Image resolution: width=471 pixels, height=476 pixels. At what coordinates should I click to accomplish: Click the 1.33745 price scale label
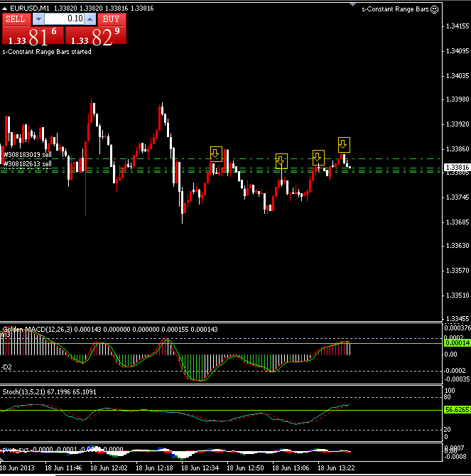(458, 198)
